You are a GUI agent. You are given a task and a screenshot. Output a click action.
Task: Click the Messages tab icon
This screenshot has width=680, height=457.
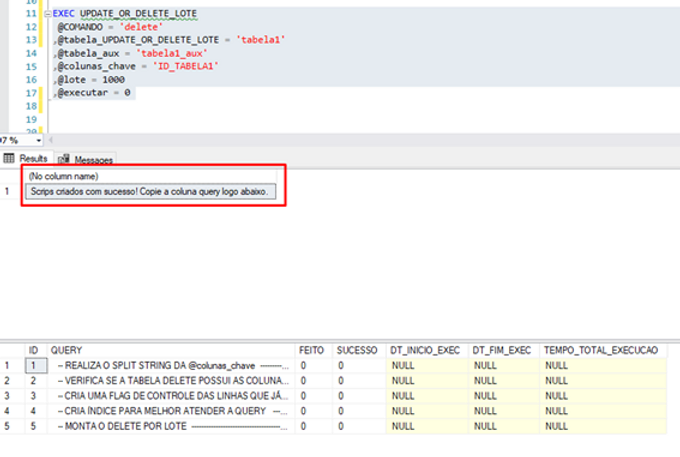63,159
